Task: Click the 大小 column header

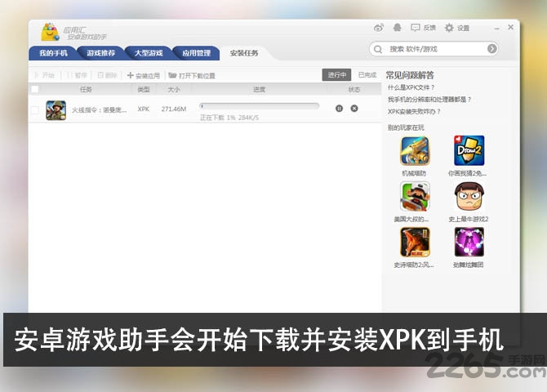Action: coord(174,89)
